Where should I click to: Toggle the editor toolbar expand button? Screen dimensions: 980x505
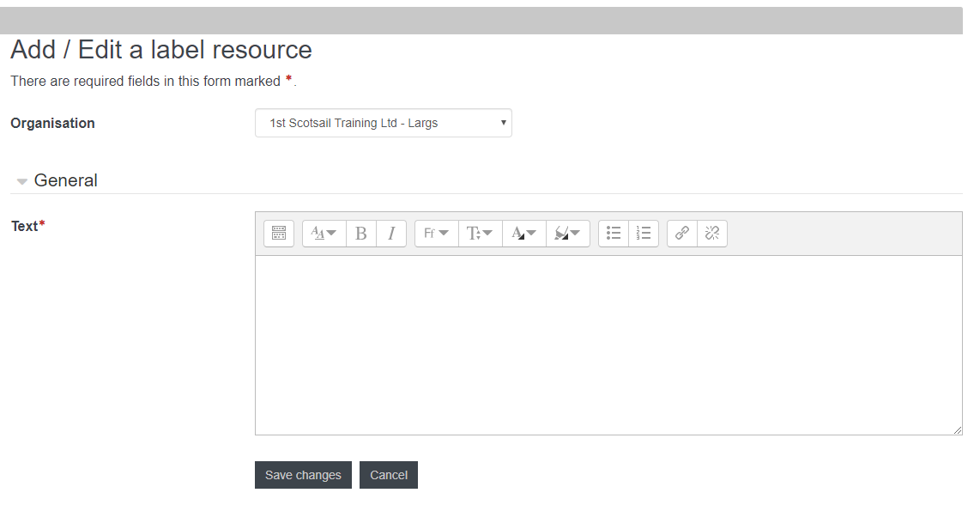(279, 234)
